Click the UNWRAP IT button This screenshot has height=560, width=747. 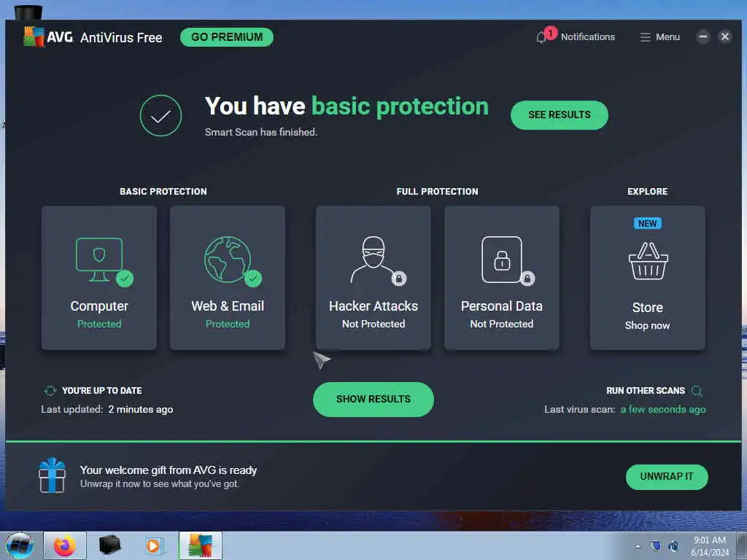[x=667, y=477]
